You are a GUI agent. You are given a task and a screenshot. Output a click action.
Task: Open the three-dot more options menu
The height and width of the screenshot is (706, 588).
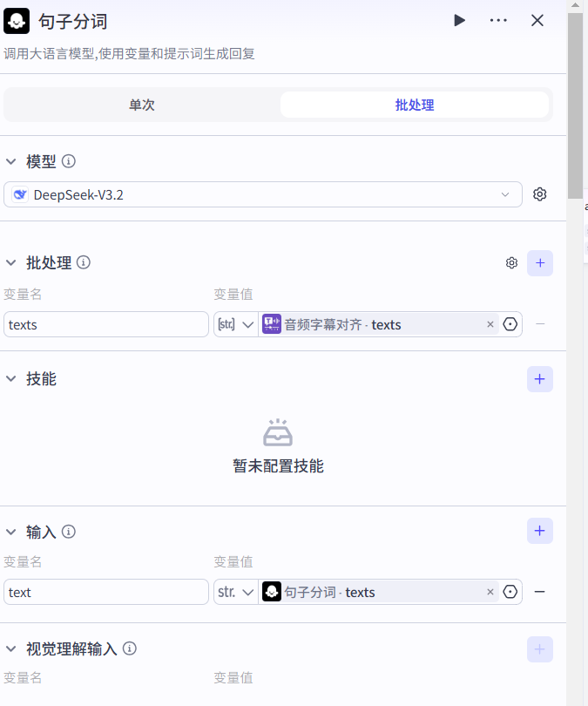(x=498, y=21)
